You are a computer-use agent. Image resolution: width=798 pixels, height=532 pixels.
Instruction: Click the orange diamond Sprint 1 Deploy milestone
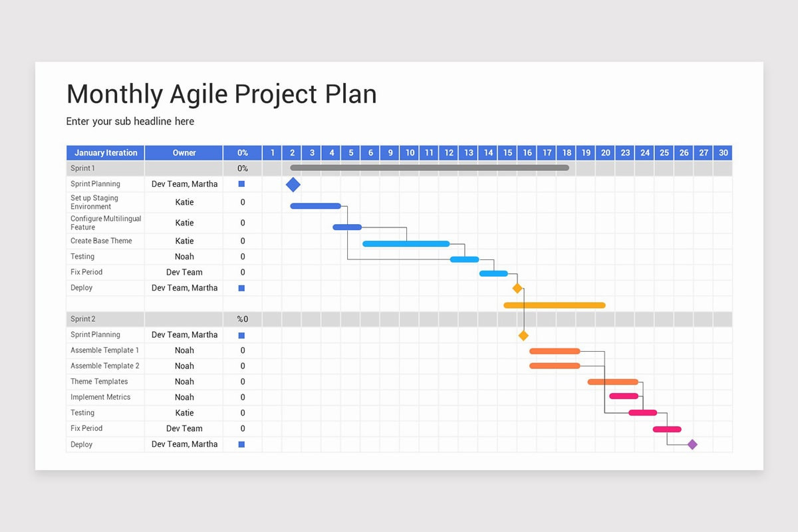[x=517, y=288]
